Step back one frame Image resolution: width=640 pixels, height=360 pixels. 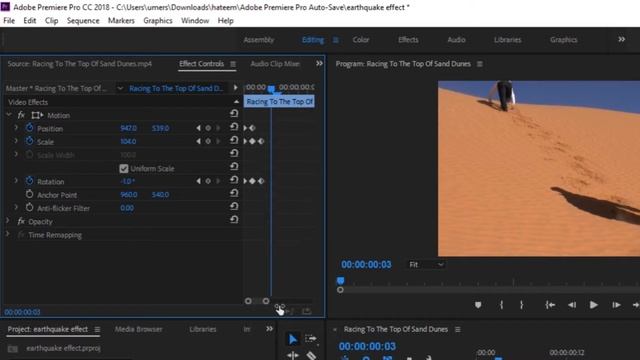tap(572, 305)
